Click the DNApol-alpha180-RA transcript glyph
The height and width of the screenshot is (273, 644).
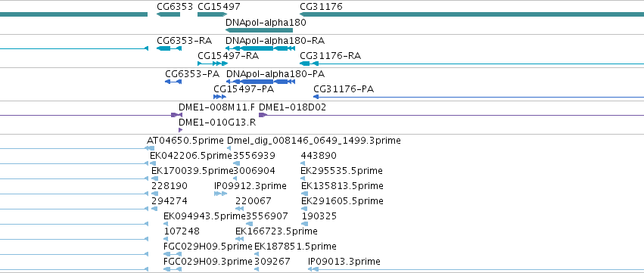tap(260, 48)
